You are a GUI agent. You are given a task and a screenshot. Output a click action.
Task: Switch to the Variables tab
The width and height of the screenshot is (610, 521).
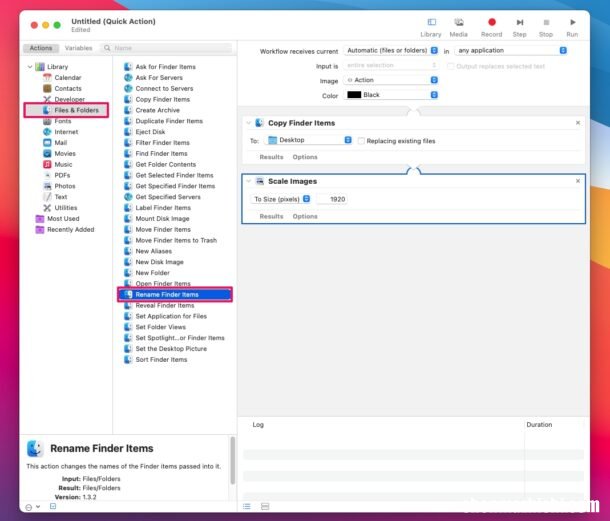[x=79, y=48]
